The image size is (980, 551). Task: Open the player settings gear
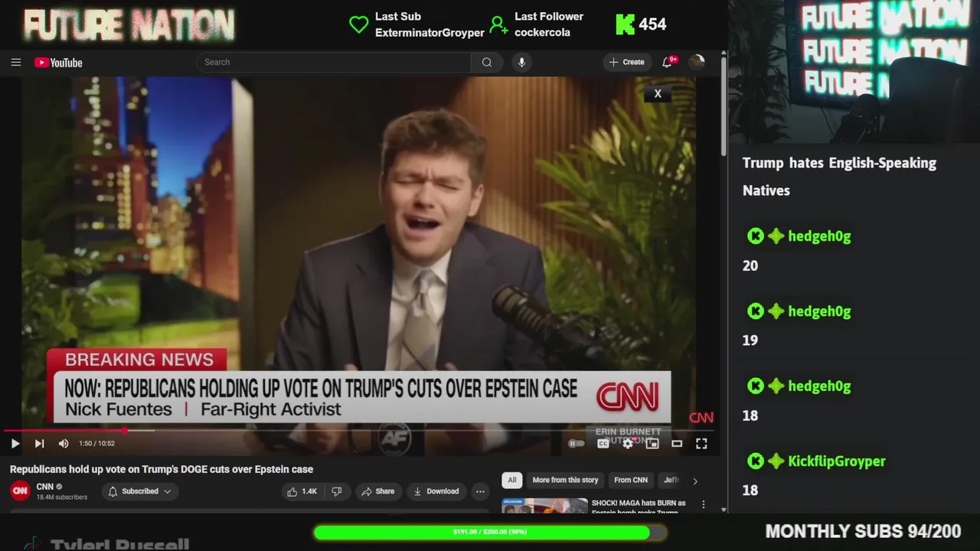628,443
